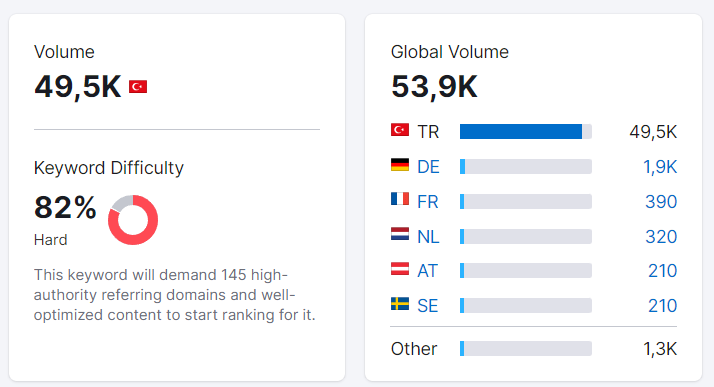Open the FR country link
714x387 pixels.
tap(428, 202)
